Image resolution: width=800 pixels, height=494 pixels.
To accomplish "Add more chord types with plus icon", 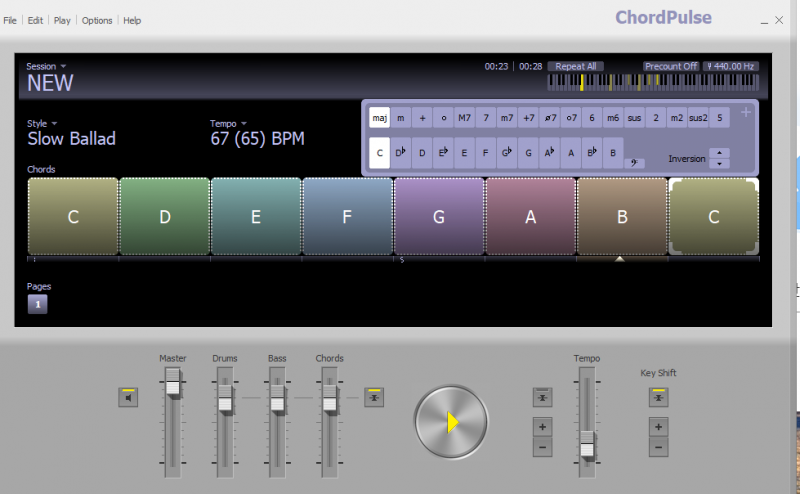I will [746, 112].
